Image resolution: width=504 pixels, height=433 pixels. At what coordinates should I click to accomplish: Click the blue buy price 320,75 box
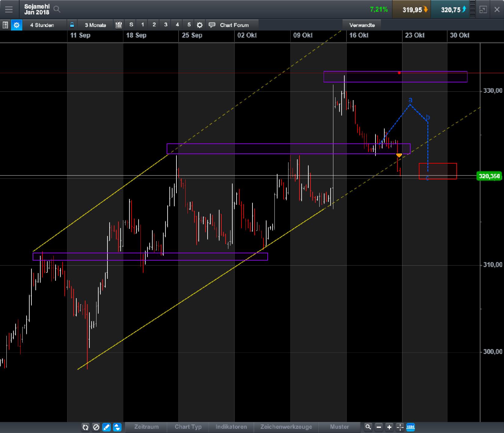click(451, 9)
